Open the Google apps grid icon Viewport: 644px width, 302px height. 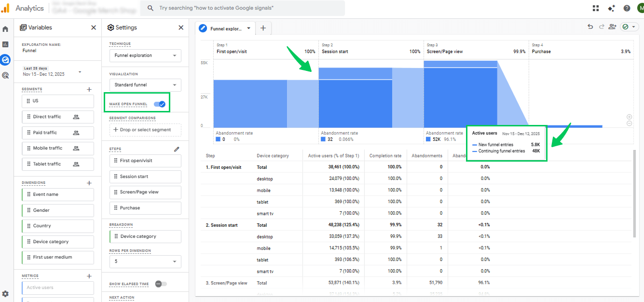[x=596, y=8]
